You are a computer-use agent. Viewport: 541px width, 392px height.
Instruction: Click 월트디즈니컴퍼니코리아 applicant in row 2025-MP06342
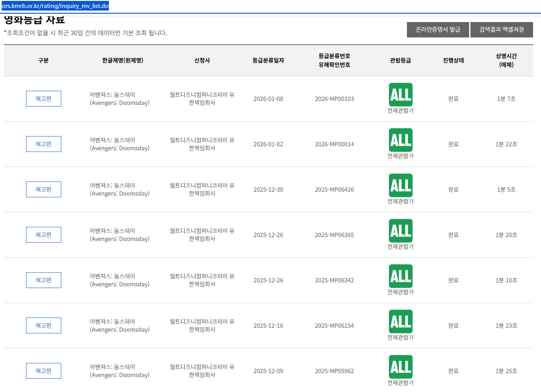click(202, 280)
